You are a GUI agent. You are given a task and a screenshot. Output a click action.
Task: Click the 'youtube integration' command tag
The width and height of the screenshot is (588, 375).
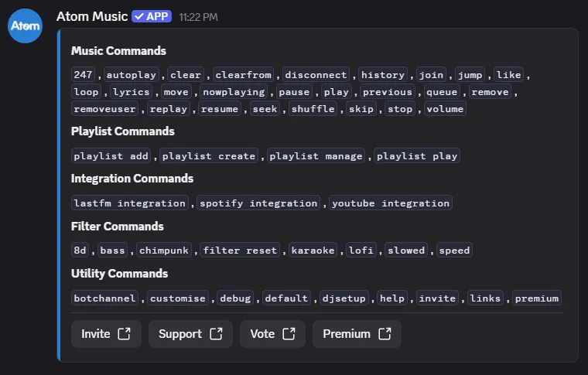coord(391,203)
